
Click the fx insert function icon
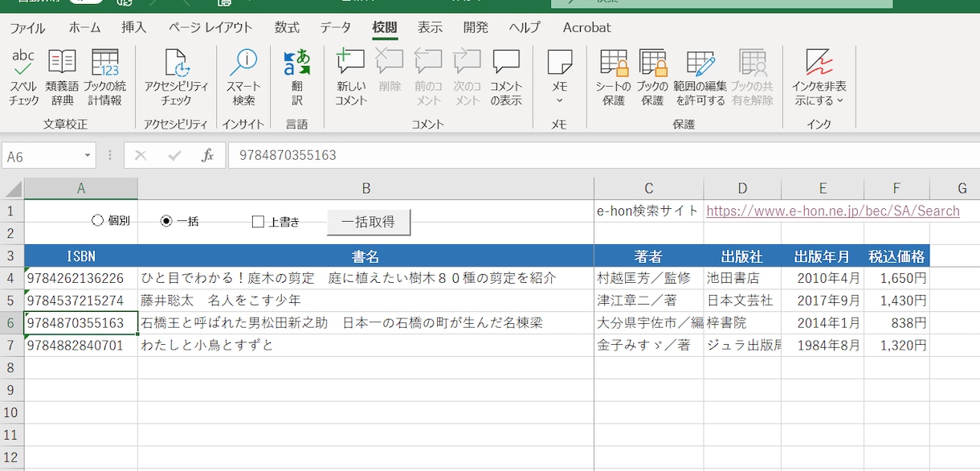point(207,156)
